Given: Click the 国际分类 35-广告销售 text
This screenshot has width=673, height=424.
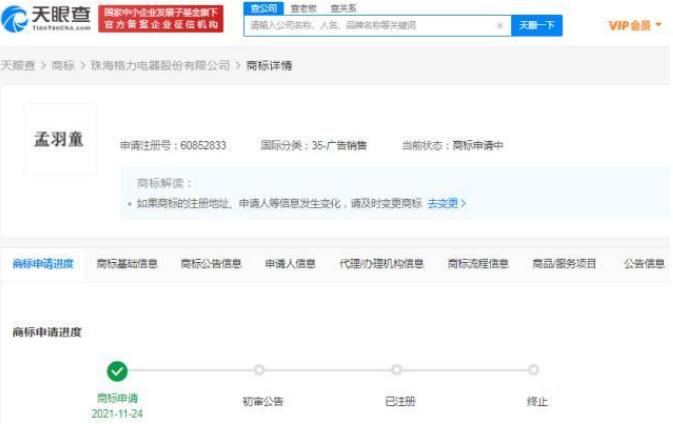Looking at the screenshot, I should coord(314,145).
